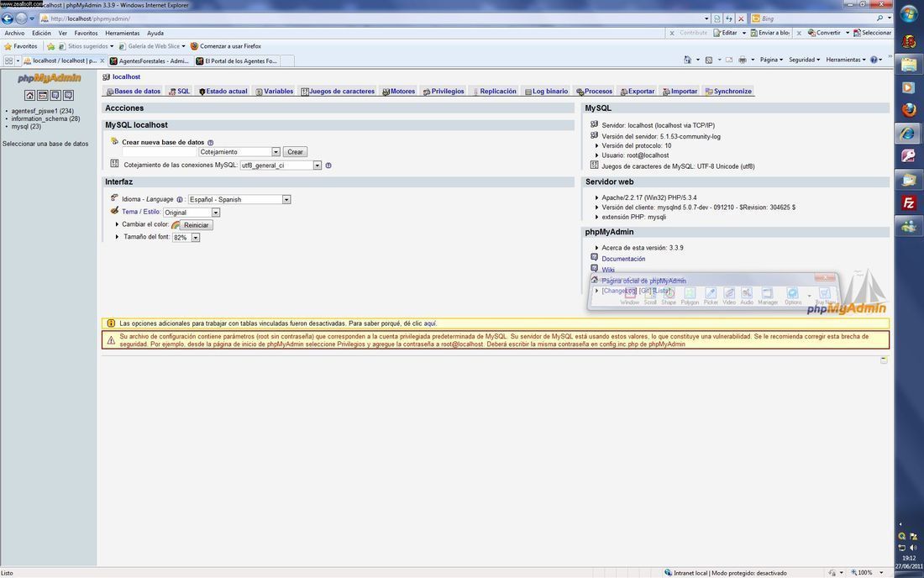This screenshot has height=578, width=924.
Task: Open the Internet Explorer help icon
Action: [874, 60]
